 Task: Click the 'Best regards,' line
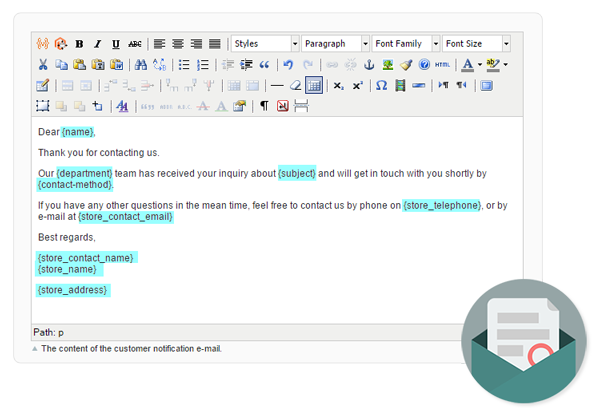coord(67,238)
